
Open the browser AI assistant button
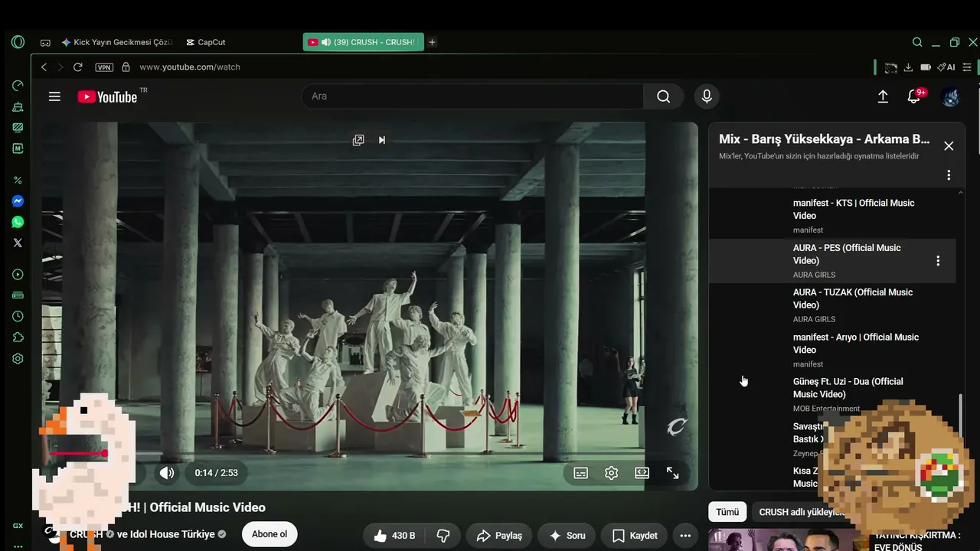click(946, 67)
